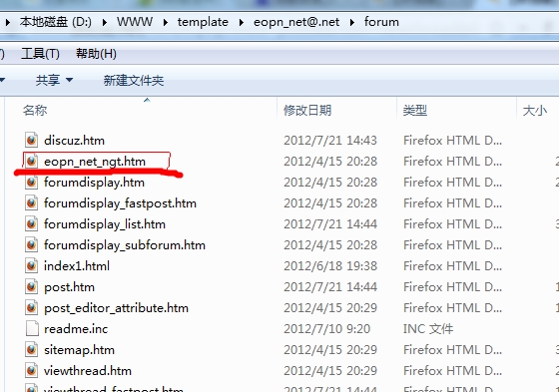Select file name discuz.htm

(x=74, y=141)
